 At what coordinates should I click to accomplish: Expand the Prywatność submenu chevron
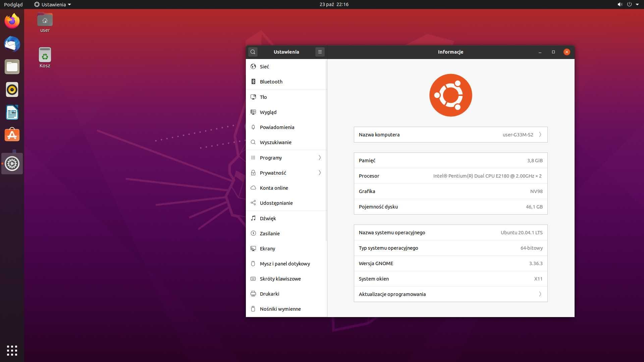click(x=320, y=173)
